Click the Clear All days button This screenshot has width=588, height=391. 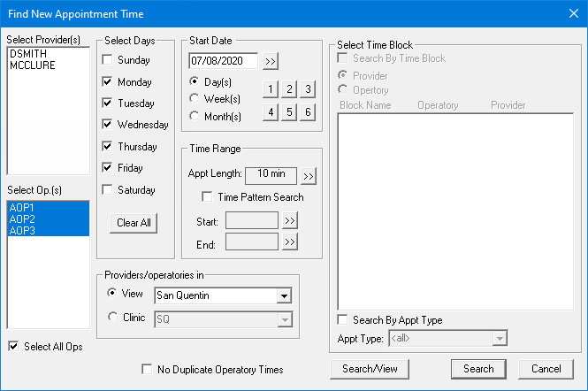(x=134, y=223)
